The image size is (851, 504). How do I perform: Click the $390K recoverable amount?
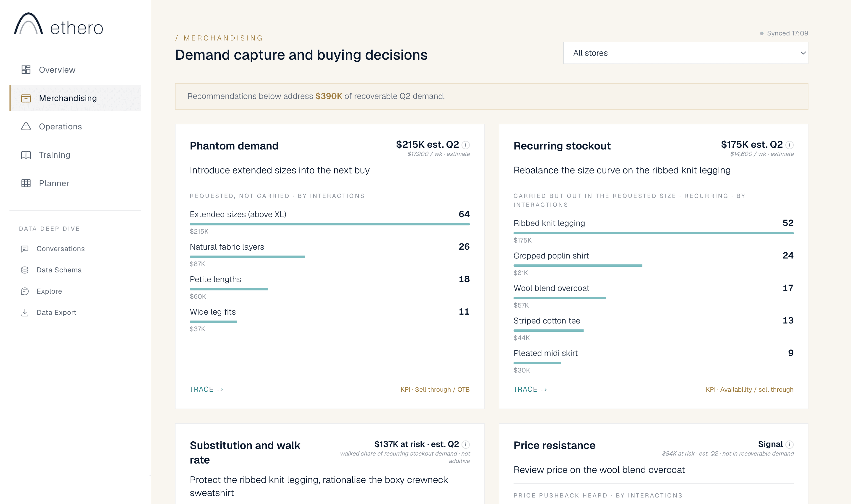tap(328, 96)
